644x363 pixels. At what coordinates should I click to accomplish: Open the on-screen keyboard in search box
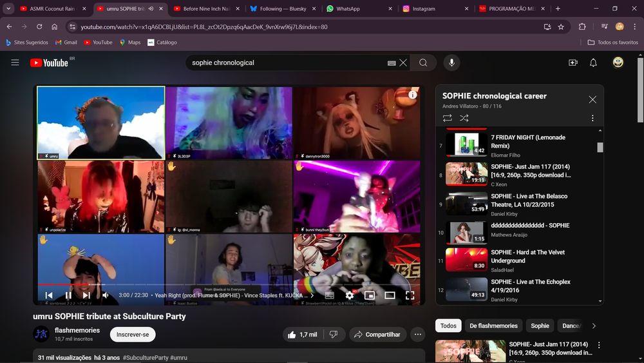pyautogui.click(x=392, y=63)
